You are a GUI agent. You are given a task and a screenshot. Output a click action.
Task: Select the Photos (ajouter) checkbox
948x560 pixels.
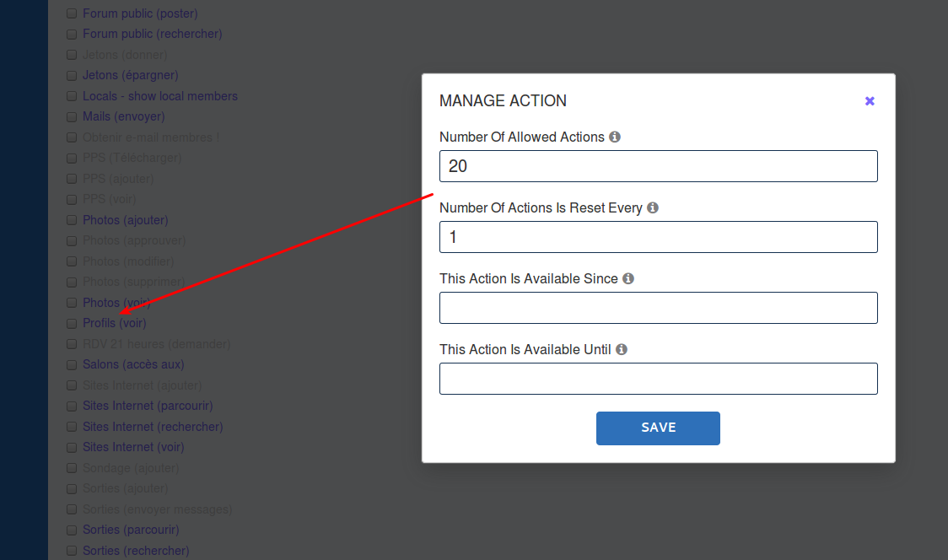[72, 221]
